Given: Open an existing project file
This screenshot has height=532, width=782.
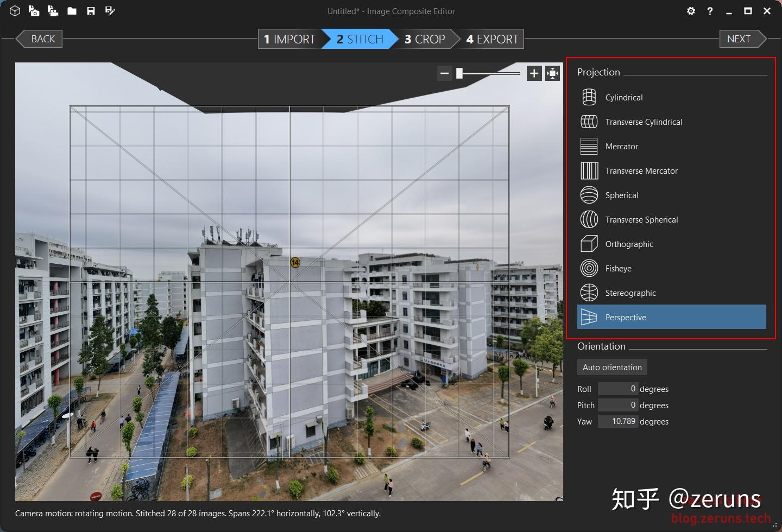Looking at the screenshot, I should (x=72, y=11).
